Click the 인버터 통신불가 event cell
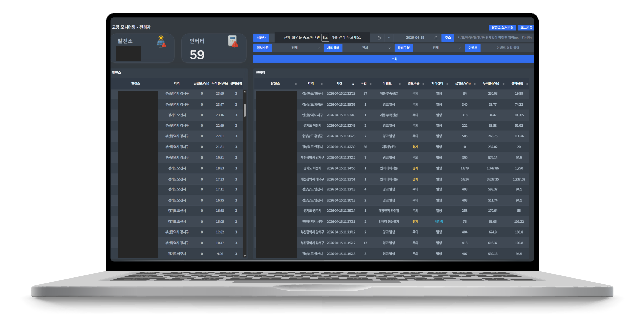Screen dimensions: 644x332 (389, 222)
